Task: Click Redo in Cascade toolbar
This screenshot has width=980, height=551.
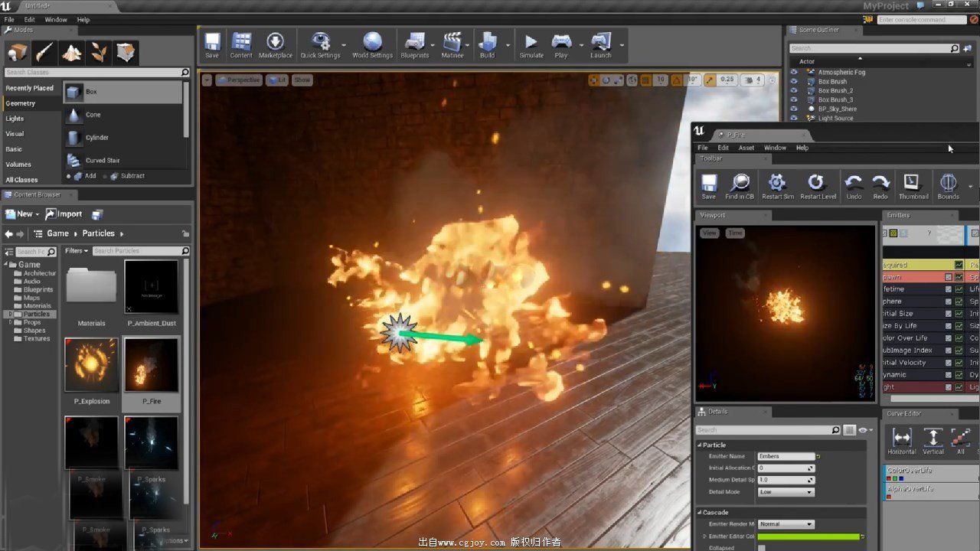Action: click(x=880, y=187)
